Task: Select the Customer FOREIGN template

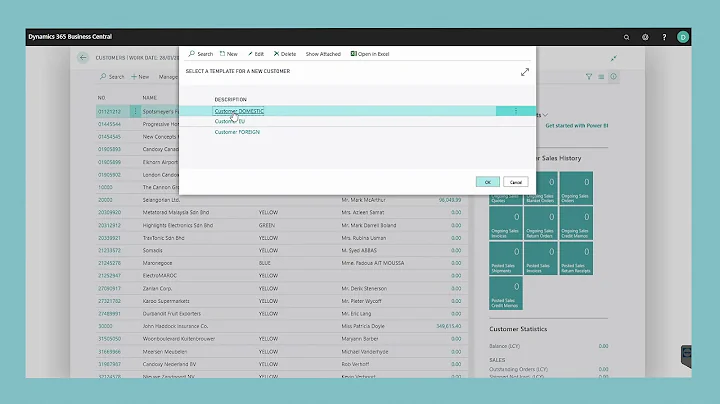Action: point(237,132)
